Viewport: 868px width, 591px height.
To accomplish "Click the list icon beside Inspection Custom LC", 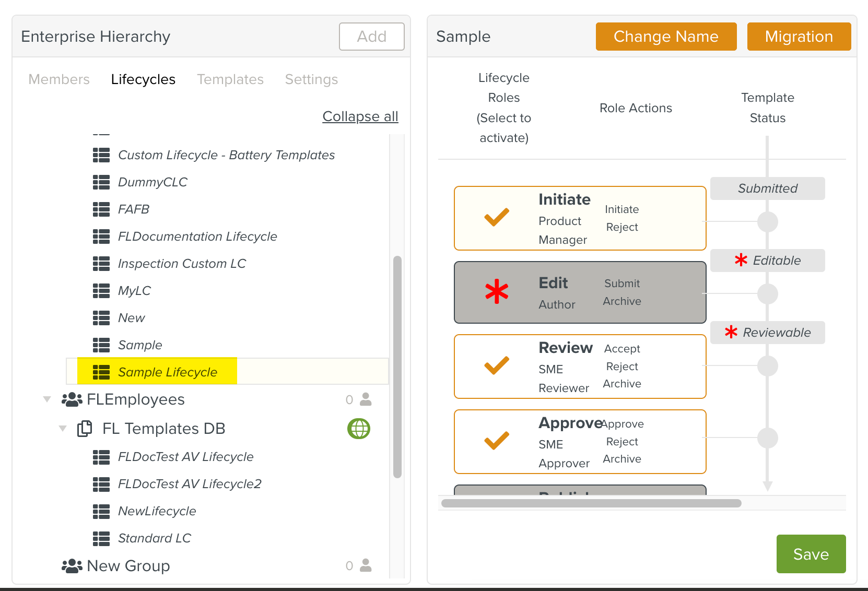I will tap(101, 264).
